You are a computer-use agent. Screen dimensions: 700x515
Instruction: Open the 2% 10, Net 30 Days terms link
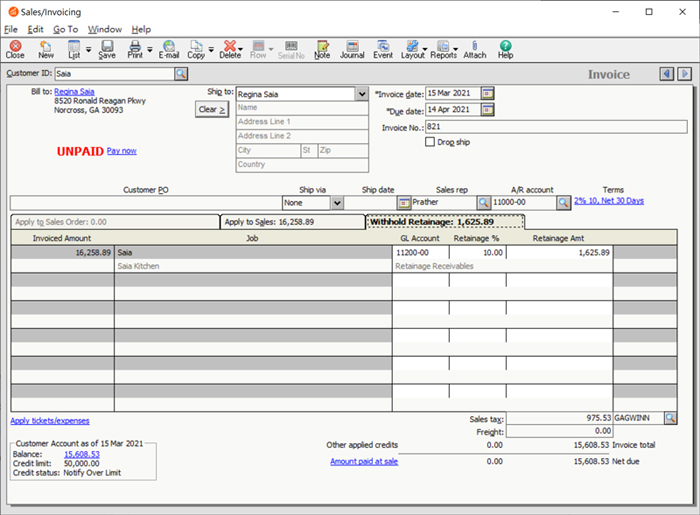[x=608, y=201]
